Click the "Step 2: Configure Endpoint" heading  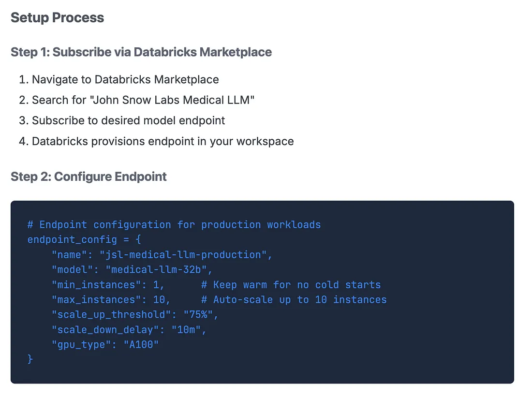click(89, 176)
